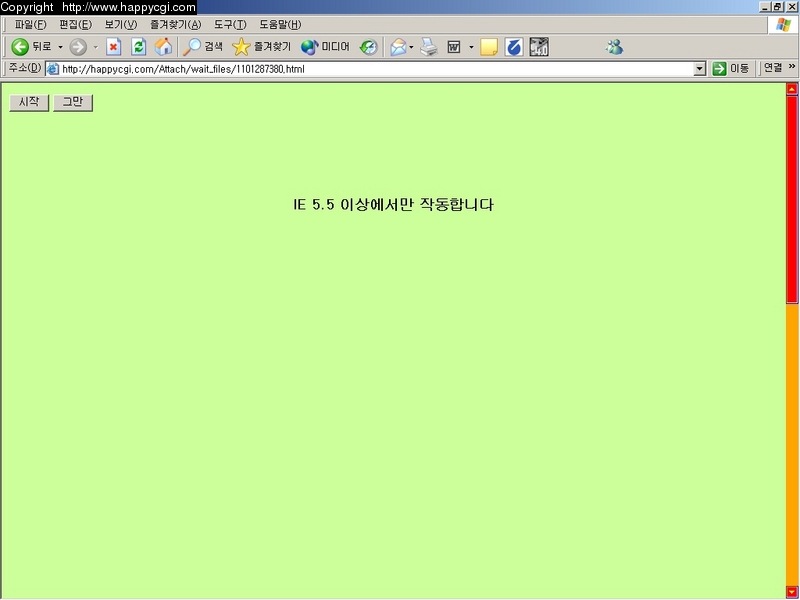The image size is (800, 600).
Task: Click the Forward arrow icon
Action: click(x=78, y=47)
